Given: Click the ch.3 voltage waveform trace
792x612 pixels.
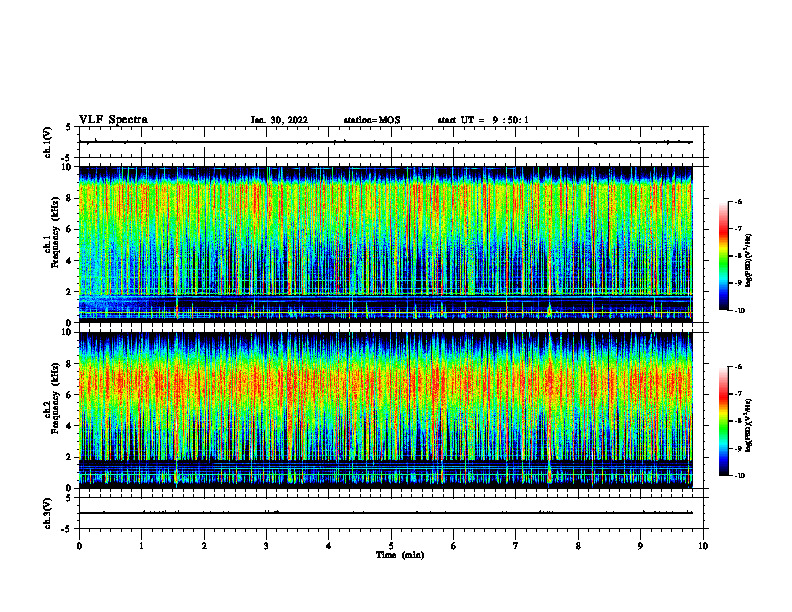Looking at the screenshot, I should tap(386, 513).
